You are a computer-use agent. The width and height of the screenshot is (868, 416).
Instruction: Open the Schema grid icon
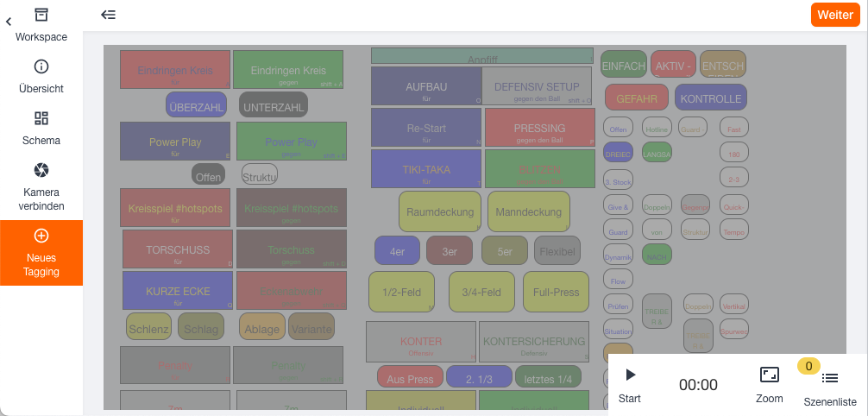(x=41, y=118)
